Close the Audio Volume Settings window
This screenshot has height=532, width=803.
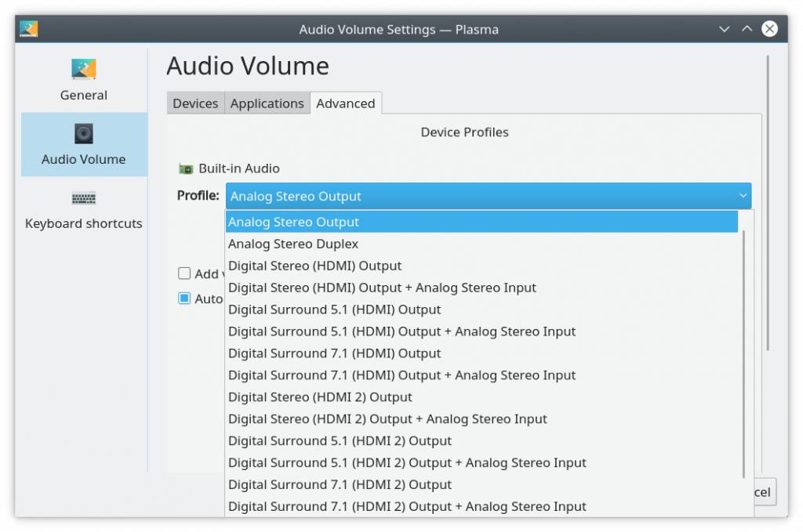770,29
